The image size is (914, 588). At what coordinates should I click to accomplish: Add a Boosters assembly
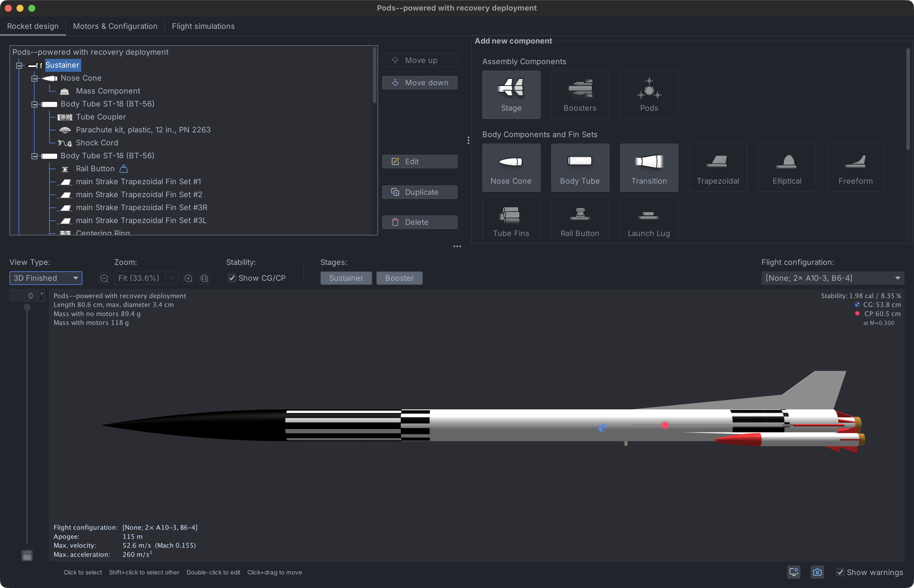click(x=580, y=94)
